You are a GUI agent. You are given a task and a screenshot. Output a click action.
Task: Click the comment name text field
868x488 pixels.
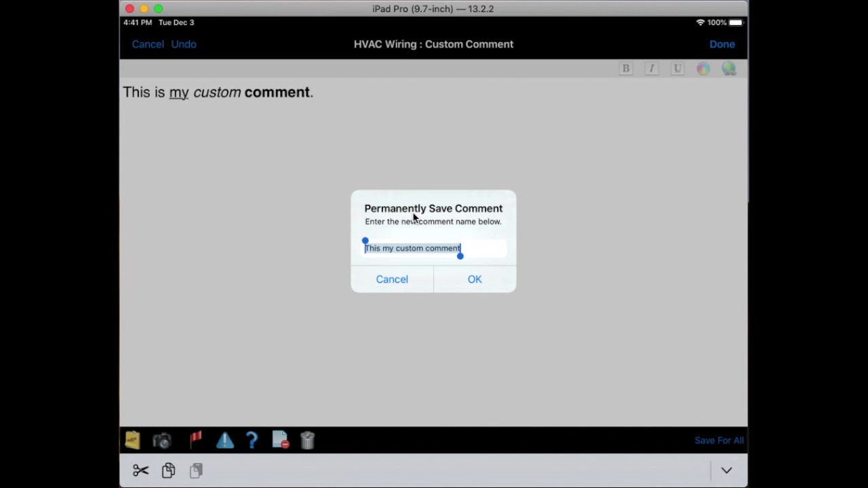434,248
